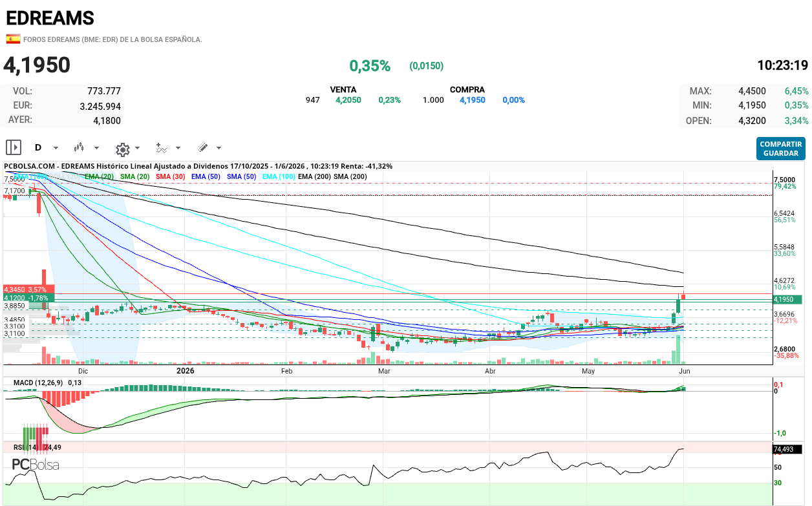Click the 2026 date label on axis
This screenshot has width=812, height=506.
(x=186, y=372)
